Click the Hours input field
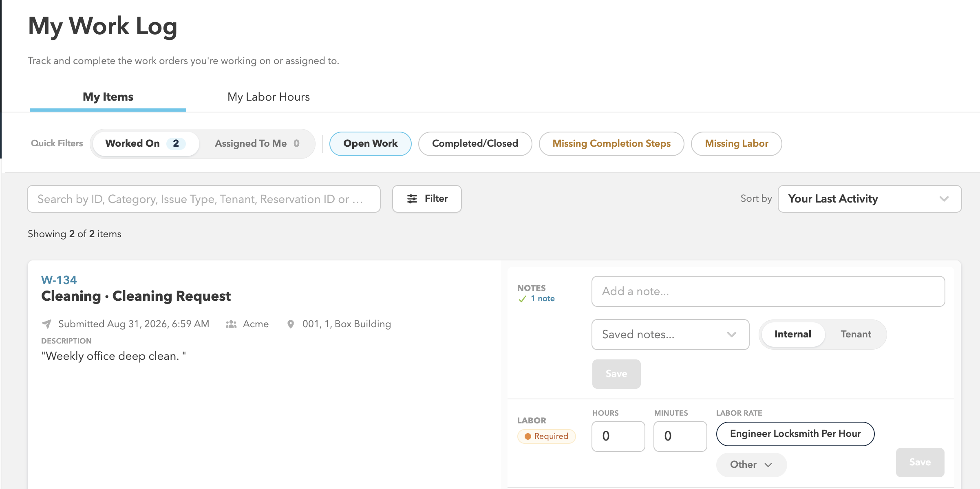This screenshot has height=489, width=980. click(x=618, y=436)
